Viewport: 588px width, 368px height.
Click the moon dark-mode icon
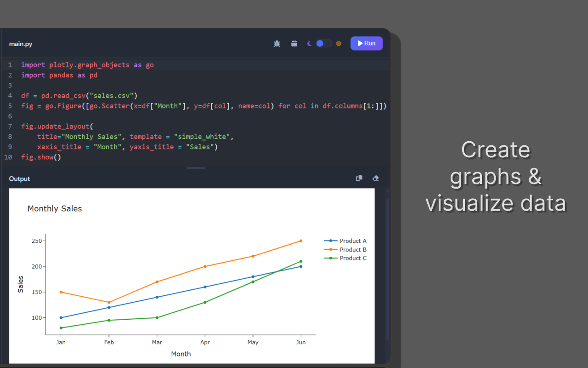(x=310, y=44)
